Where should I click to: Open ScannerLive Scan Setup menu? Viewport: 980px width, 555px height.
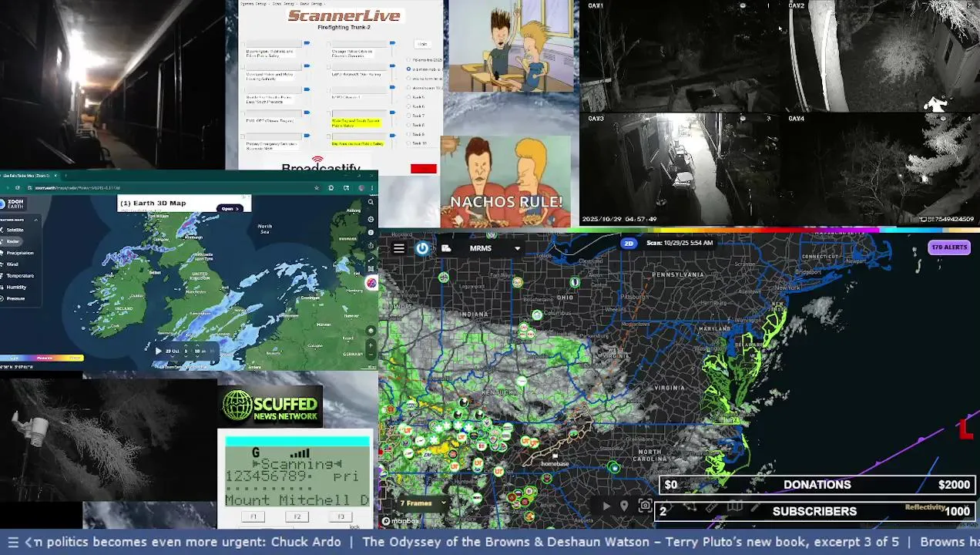[284, 4]
